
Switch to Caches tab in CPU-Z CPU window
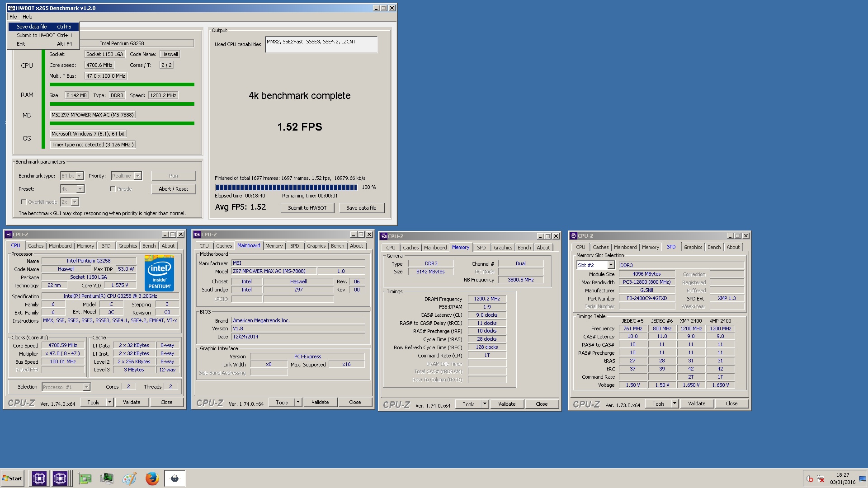[x=36, y=246]
